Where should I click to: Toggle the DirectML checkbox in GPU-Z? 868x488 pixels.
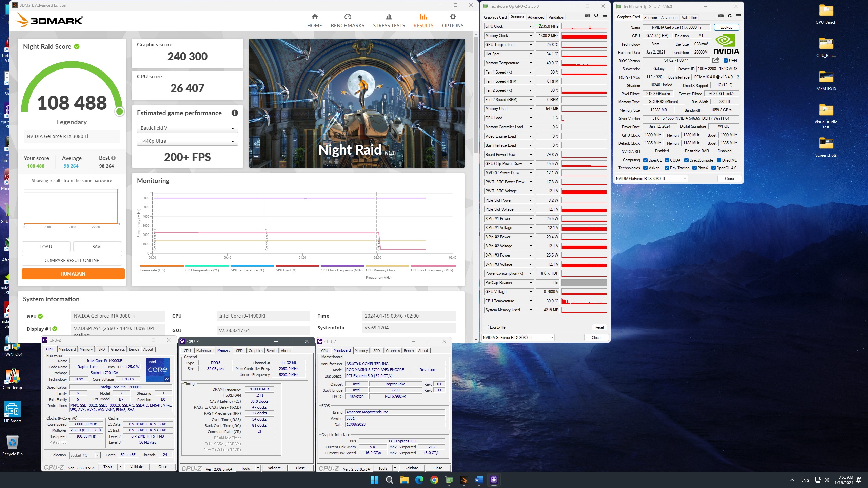(719, 160)
